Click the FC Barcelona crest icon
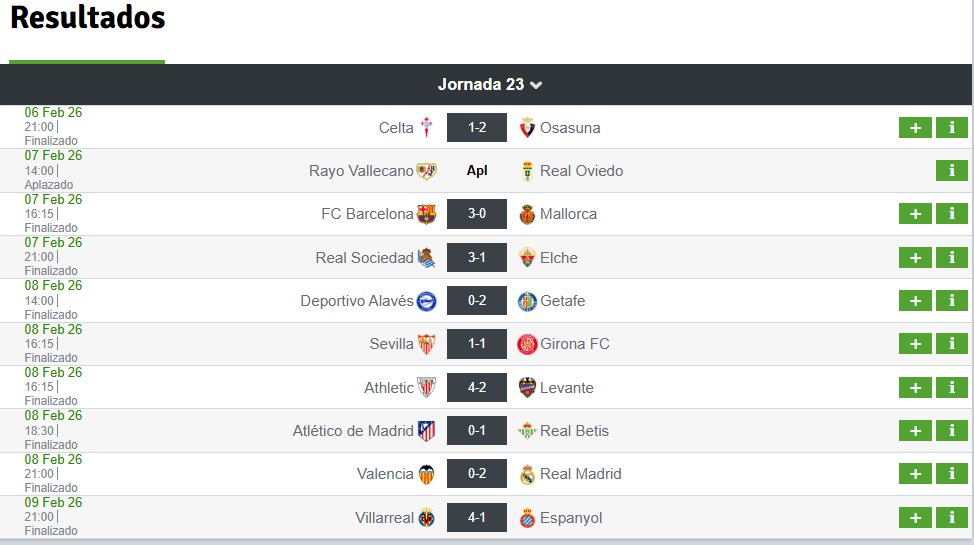This screenshot has height=545, width=974. pos(427,214)
